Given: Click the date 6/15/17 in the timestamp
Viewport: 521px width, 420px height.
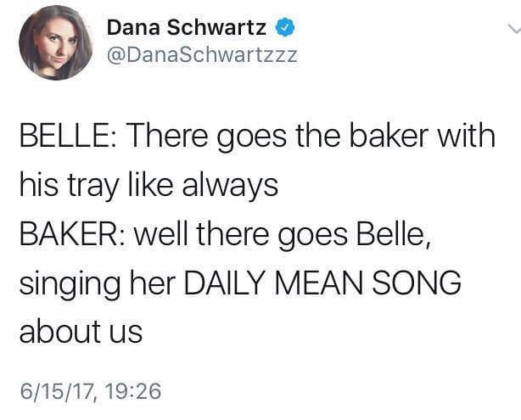Looking at the screenshot, I should pos(54,389).
